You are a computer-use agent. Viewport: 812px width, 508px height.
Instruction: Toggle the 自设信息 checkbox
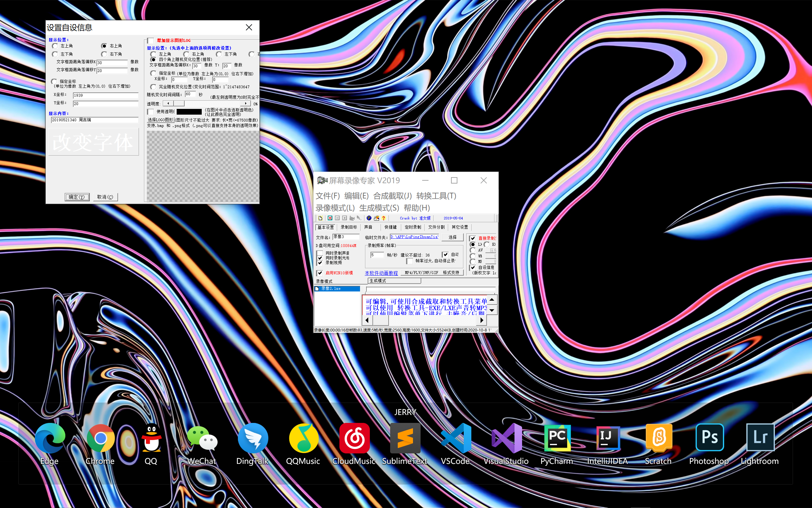[473, 267]
